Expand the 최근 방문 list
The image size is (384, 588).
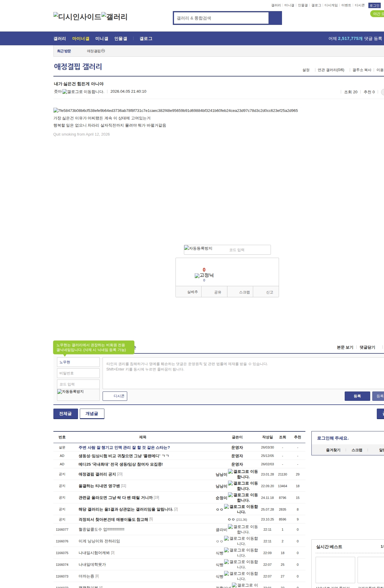click(x=64, y=51)
